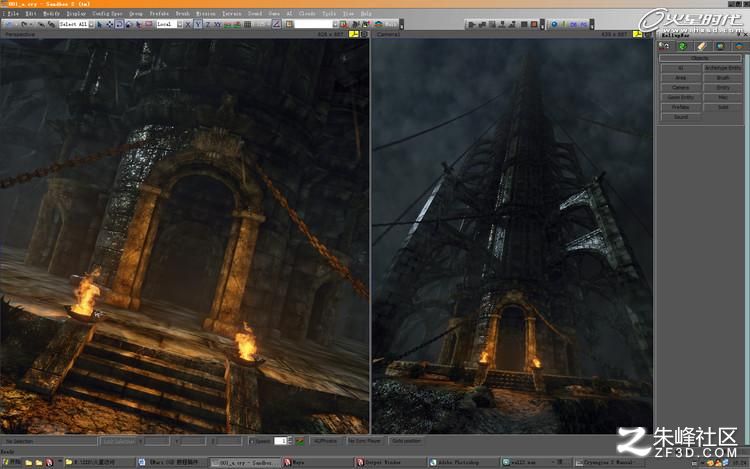Click the Solid object button
The height and width of the screenshot is (469, 750).
723,107
